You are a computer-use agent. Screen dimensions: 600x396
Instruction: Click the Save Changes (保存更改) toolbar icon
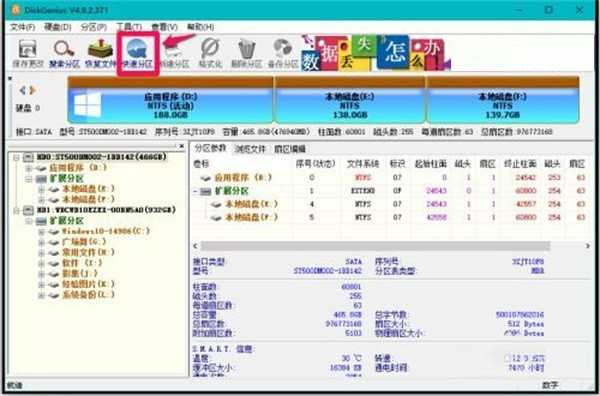coord(27,53)
